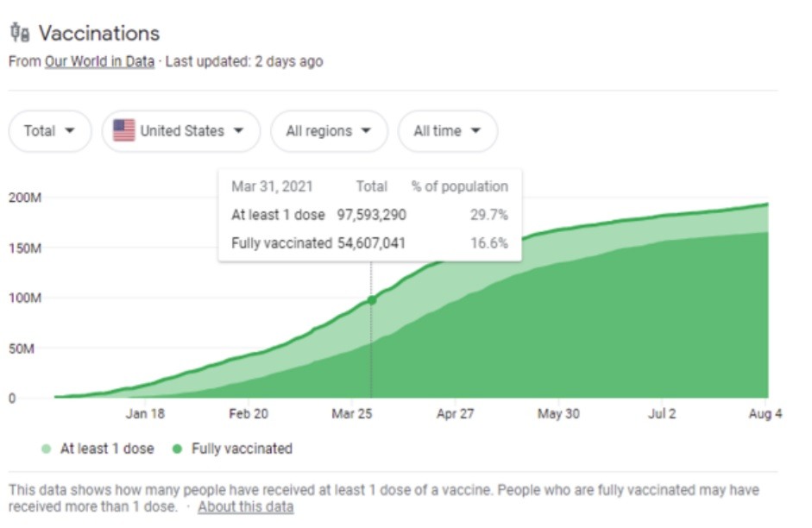Viewport: 812px width, 528px height.
Task: Click the Jan 18 date label on axis
Action: click(x=145, y=414)
